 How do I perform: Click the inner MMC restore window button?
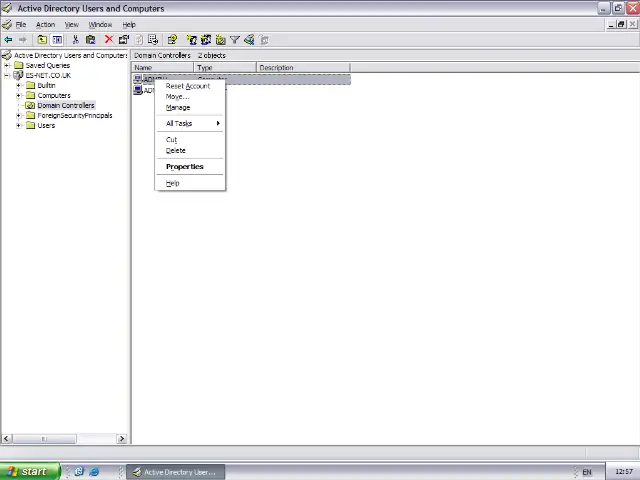pos(621,24)
